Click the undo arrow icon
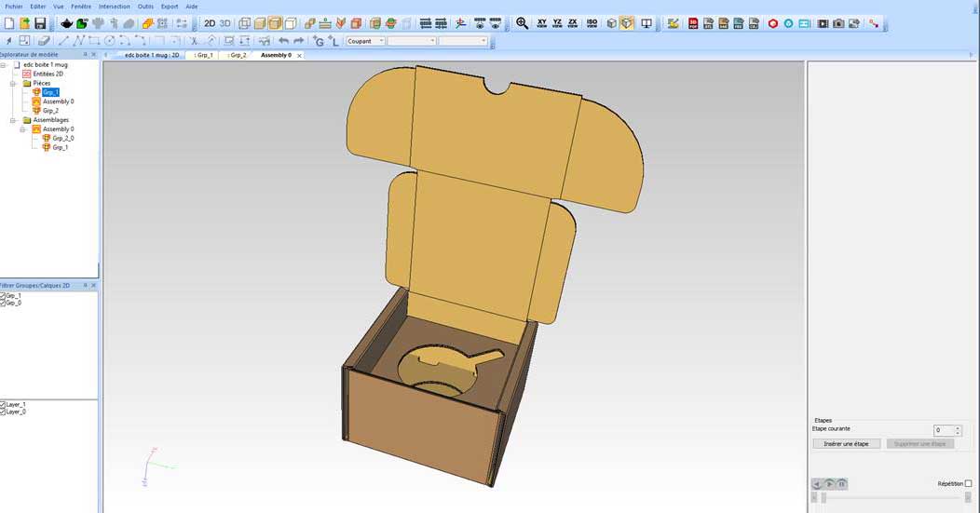Screen dimensions: 980x513 tap(281, 41)
